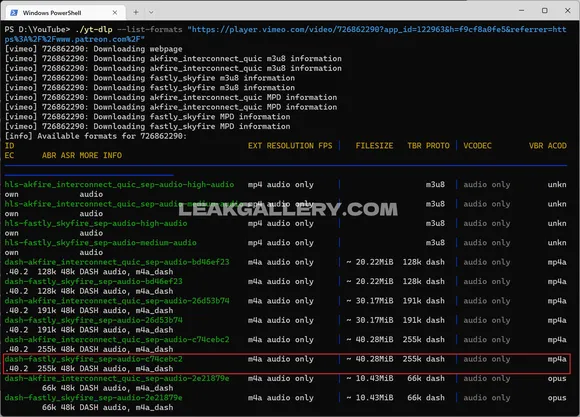Click the PROTO column header
This screenshot has width=580, height=417.
[x=438, y=146]
